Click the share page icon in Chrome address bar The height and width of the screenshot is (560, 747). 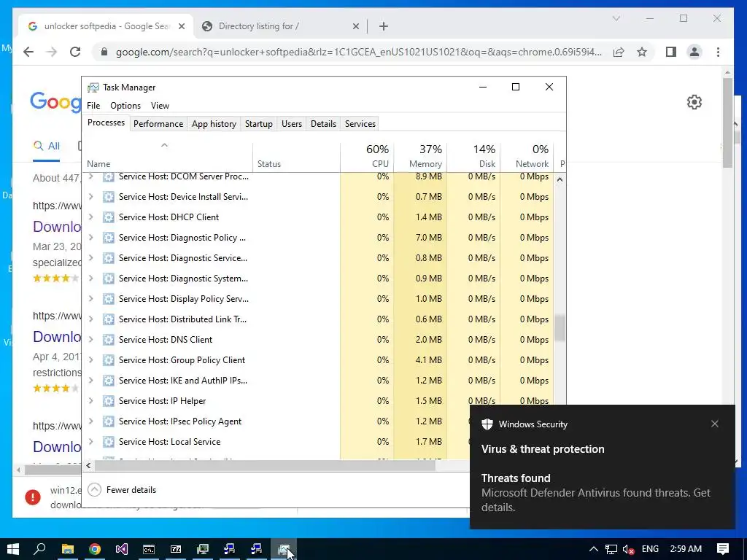pyautogui.click(x=619, y=52)
